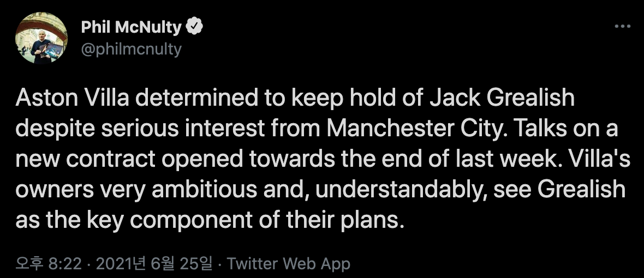Open the @philmcnulty handle link
Screen dimensions: 644x278
(131, 49)
